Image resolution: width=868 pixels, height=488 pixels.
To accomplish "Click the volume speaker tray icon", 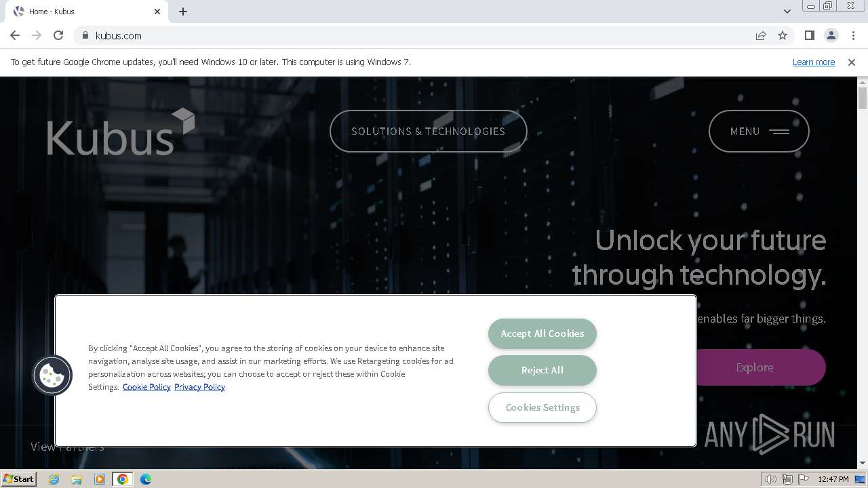I will [x=771, y=479].
